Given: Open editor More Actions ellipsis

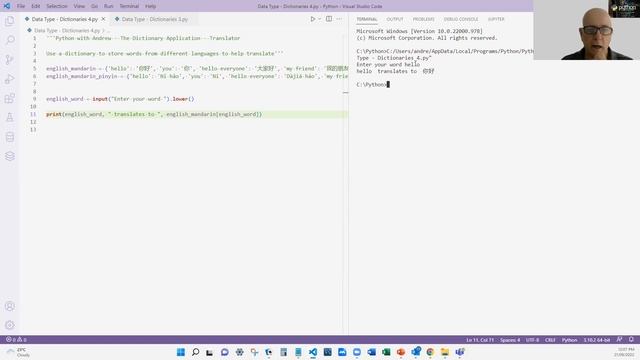Looking at the screenshot, I should point(339,19).
